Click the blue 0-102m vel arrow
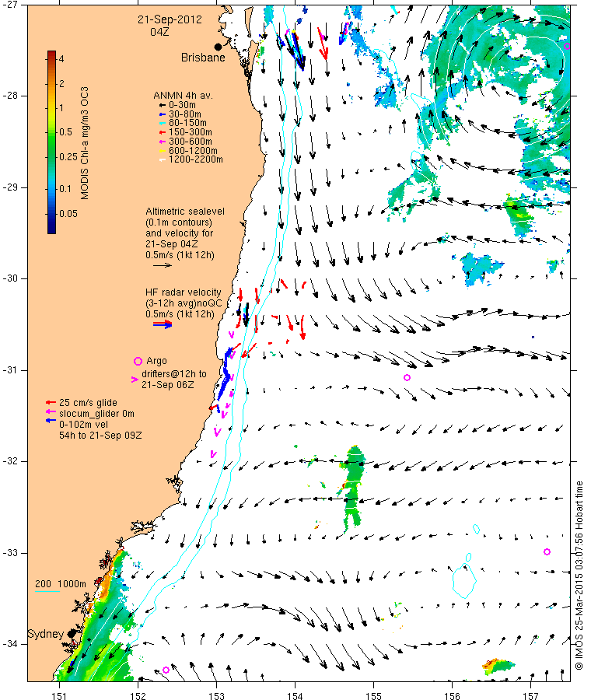Screen dimensions: 591x700 pyautogui.click(x=51, y=421)
